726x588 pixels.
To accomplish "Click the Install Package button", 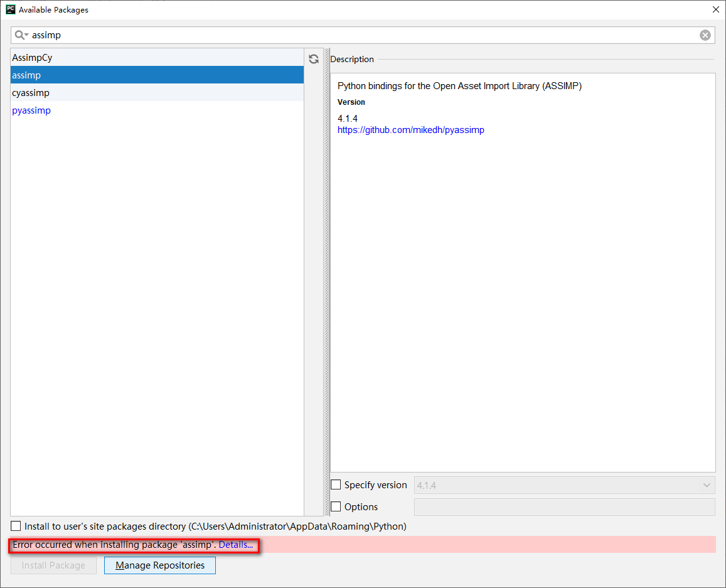I will (53, 565).
